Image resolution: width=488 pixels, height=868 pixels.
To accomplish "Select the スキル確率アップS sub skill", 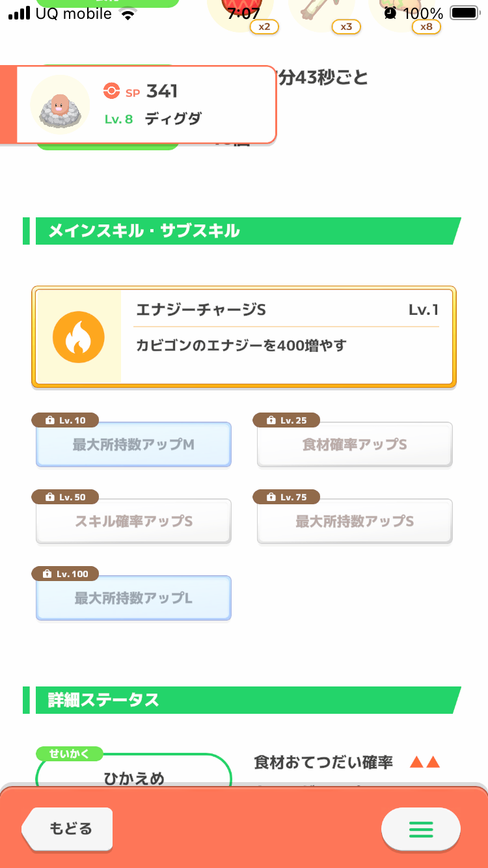I will click(133, 522).
